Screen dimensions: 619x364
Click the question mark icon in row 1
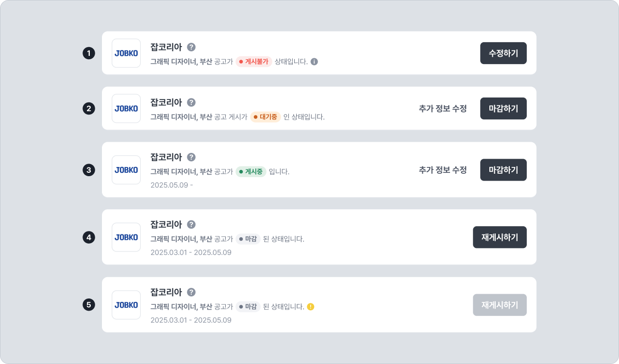point(191,47)
